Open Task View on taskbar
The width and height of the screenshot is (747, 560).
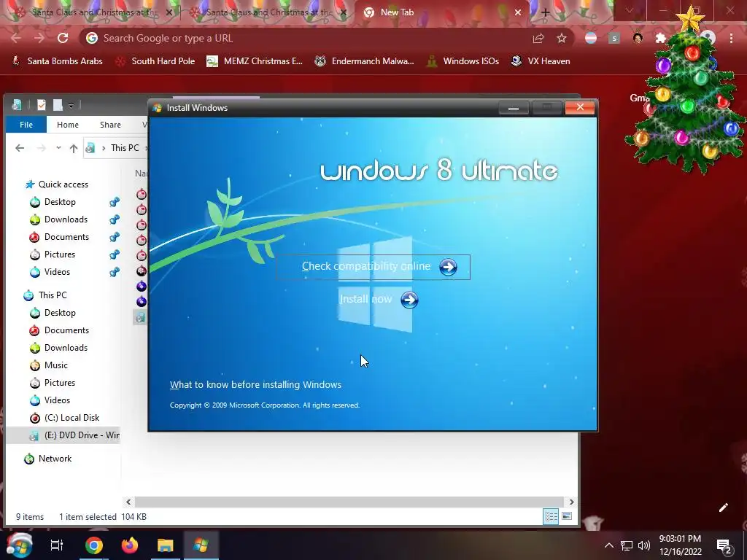(x=57, y=545)
